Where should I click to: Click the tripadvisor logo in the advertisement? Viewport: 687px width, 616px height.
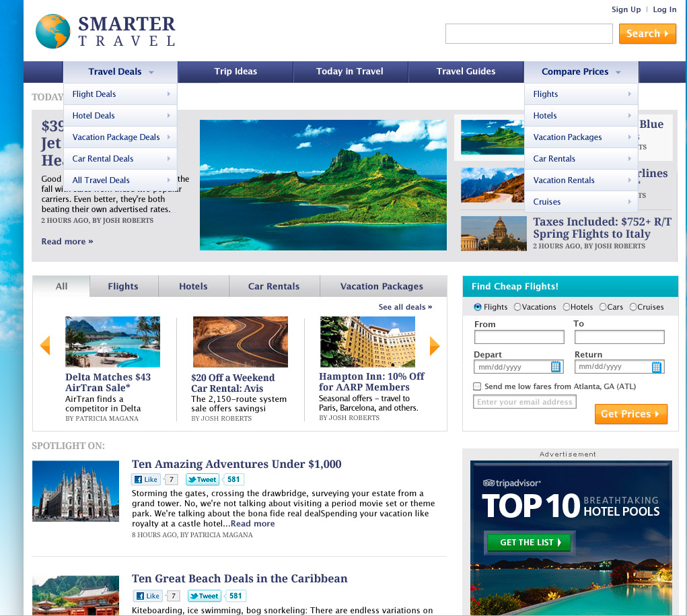tap(511, 483)
